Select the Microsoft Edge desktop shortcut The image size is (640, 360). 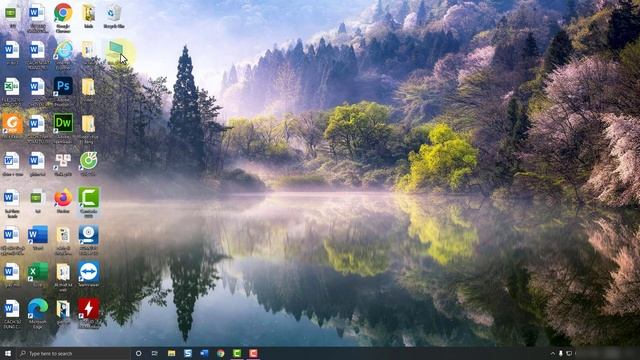(38, 309)
